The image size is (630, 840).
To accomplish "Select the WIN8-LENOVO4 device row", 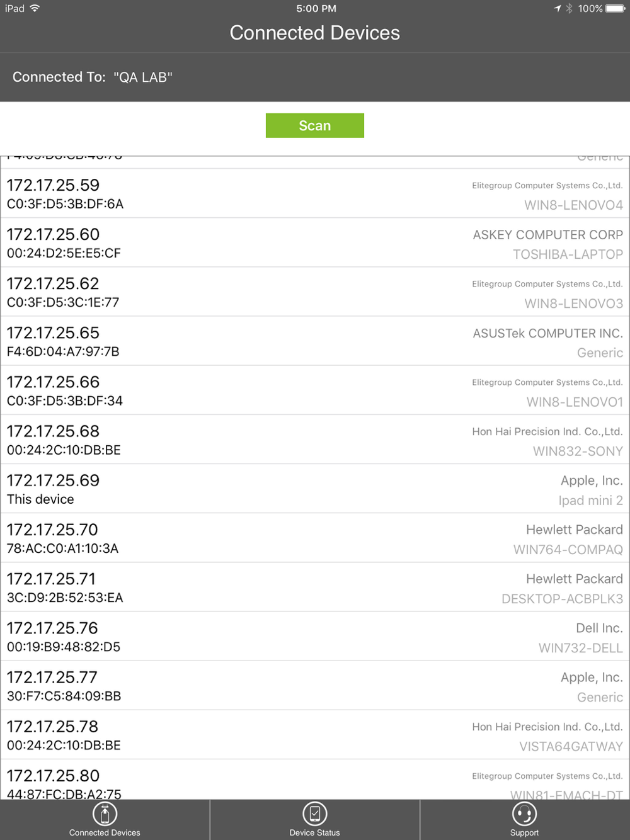I will click(315, 194).
